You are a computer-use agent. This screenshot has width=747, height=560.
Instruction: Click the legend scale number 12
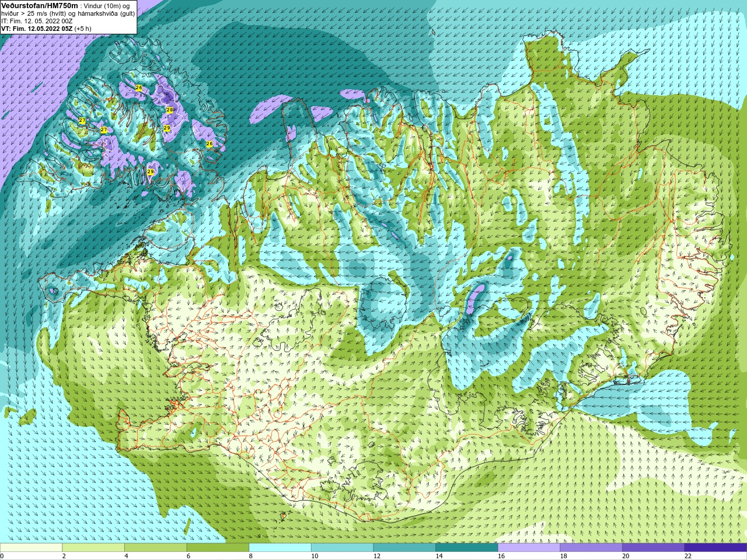tap(377, 556)
